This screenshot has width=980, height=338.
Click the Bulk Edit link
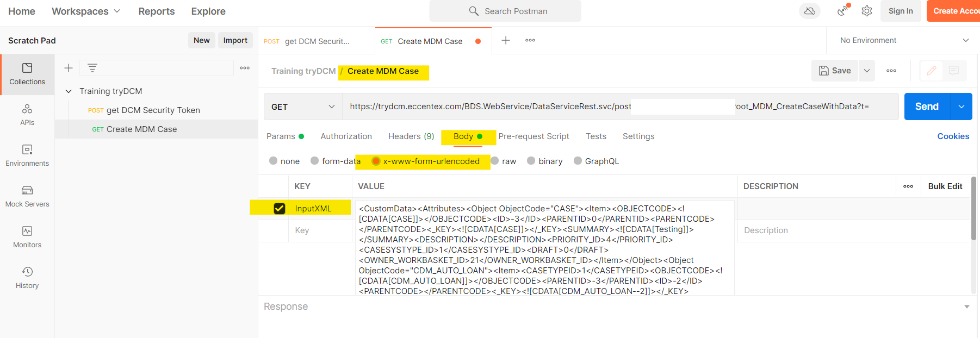tap(945, 186)
